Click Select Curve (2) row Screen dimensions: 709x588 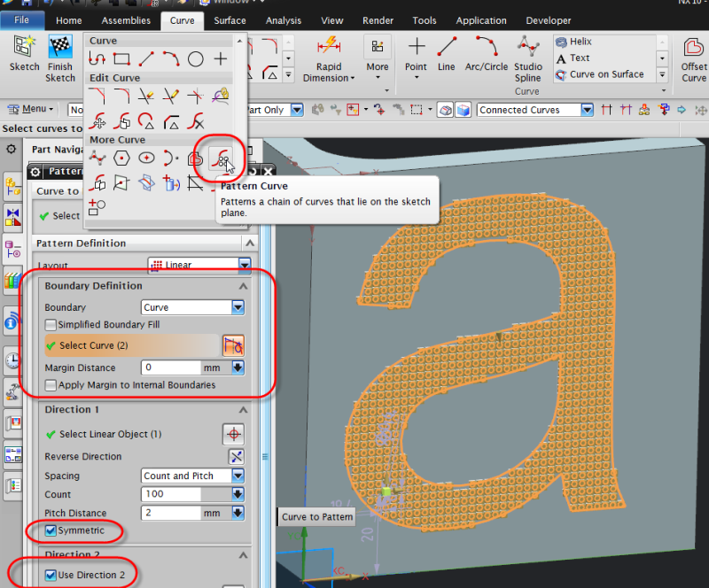tap(132, 345)
